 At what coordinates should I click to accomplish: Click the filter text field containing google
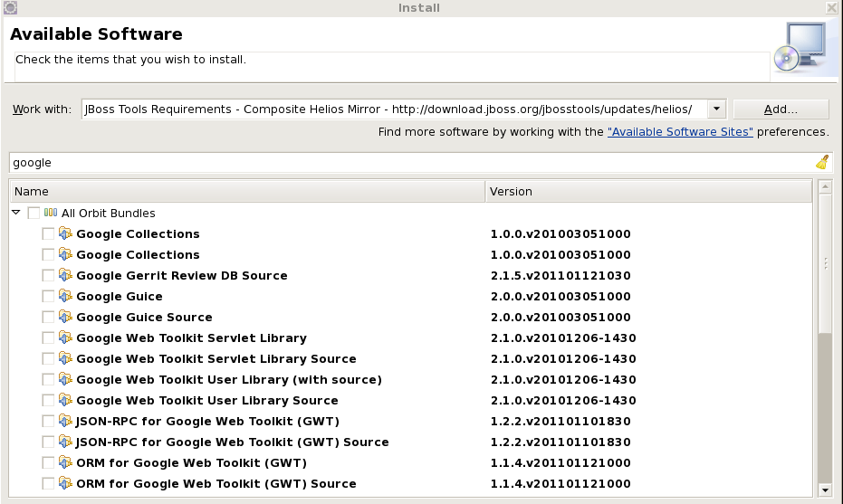(x=407, y=163)
